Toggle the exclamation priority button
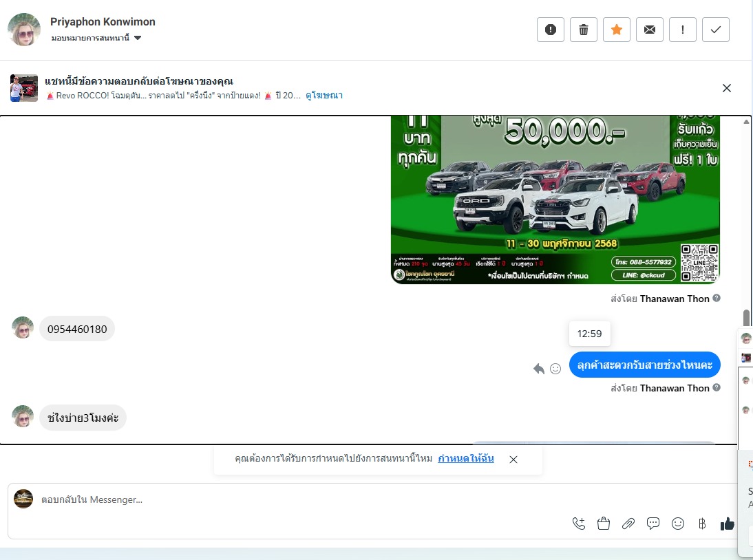The width and height of the screenshot is (753, 560). coord(682,30)
